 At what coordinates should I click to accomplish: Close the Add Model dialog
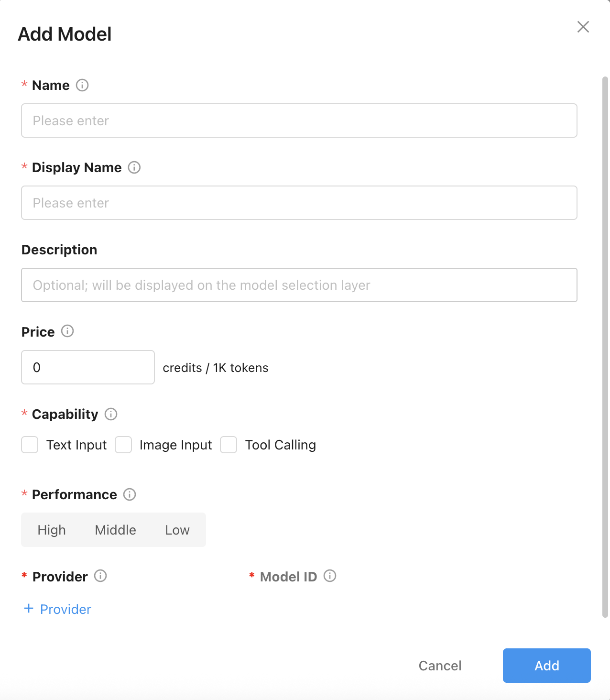tap(583, 27)
